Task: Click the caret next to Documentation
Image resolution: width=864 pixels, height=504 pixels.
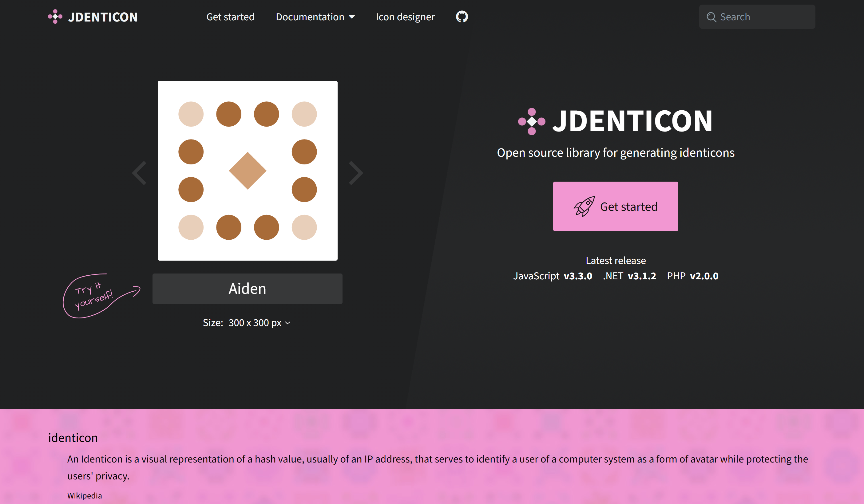Action: coord(352,17)
